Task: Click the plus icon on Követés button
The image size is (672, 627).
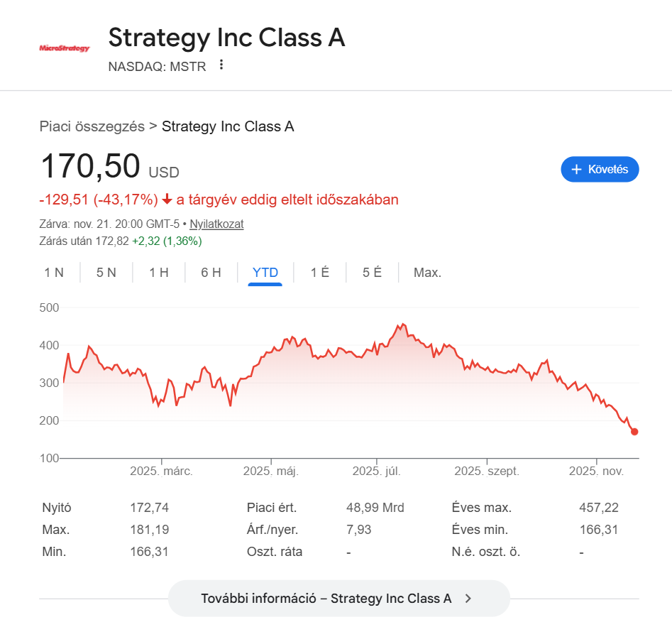Action: (576, 170)
